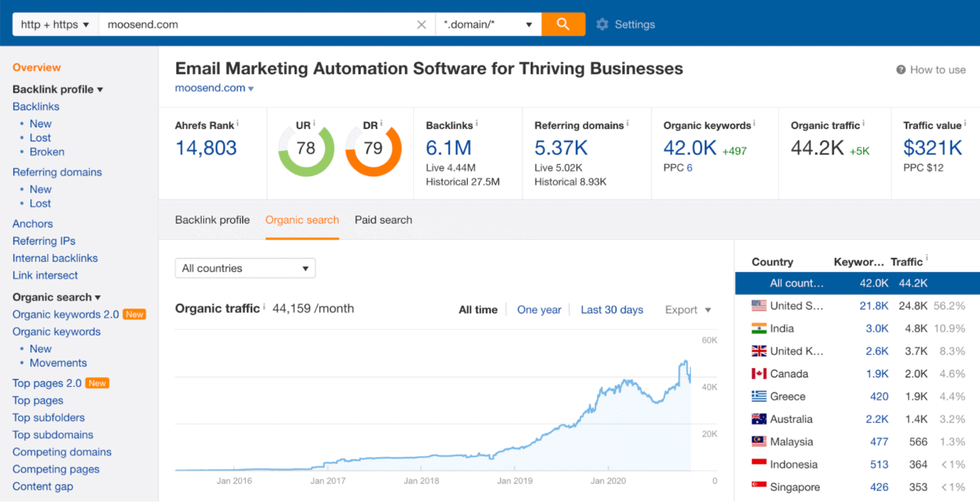Click the How to use help icon
The image size is (980, 502).
click(x=901, y=70)
